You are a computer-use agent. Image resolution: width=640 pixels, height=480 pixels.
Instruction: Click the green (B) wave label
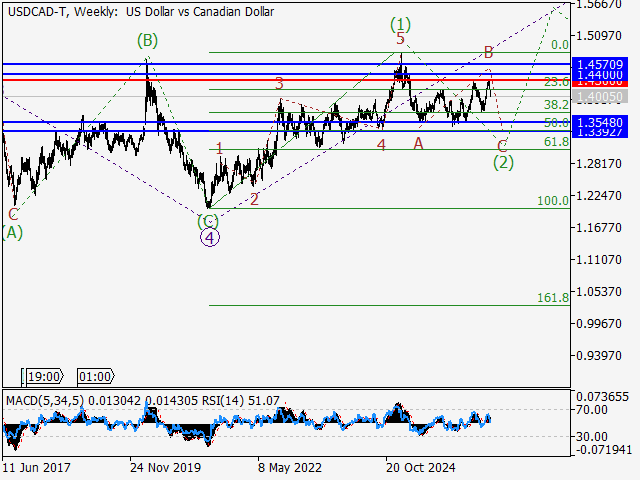[x=147, y=40]
